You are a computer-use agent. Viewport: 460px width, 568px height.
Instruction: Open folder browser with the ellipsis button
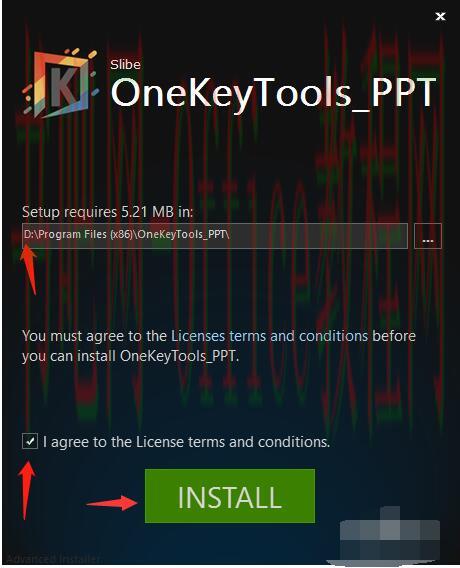(428, 236)
